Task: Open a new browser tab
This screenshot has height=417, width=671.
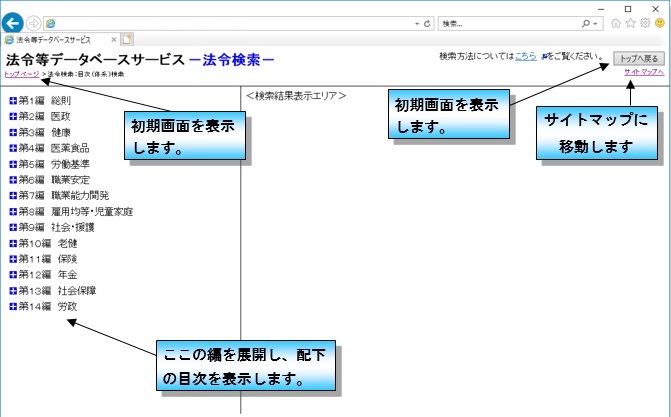Action: coord(128,40)
